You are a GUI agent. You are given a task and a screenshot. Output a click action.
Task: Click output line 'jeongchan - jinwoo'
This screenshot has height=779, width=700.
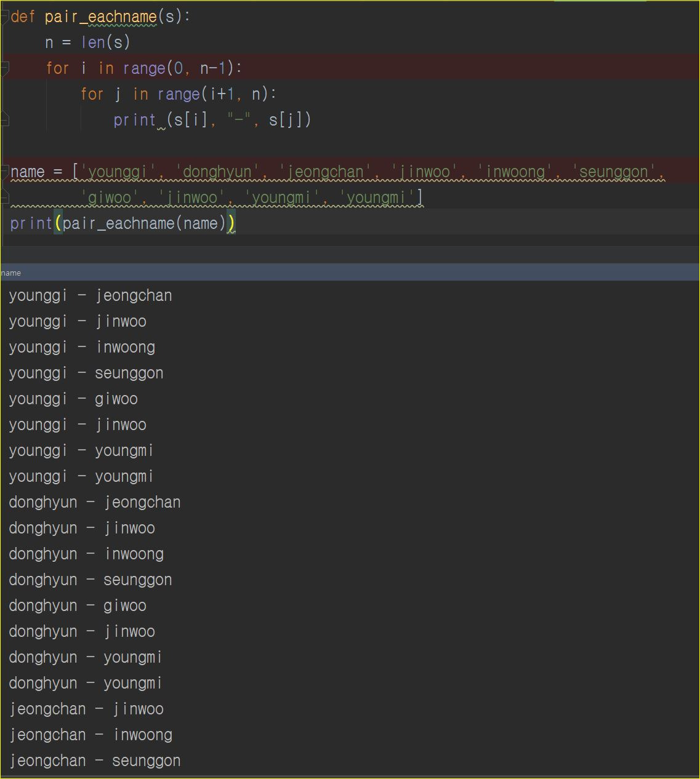click(86, 709)
